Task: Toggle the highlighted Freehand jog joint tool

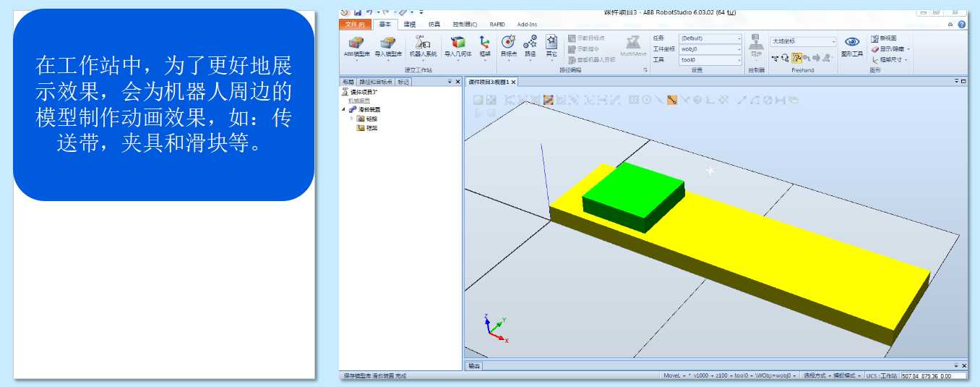Action: (x=796, y=58)
